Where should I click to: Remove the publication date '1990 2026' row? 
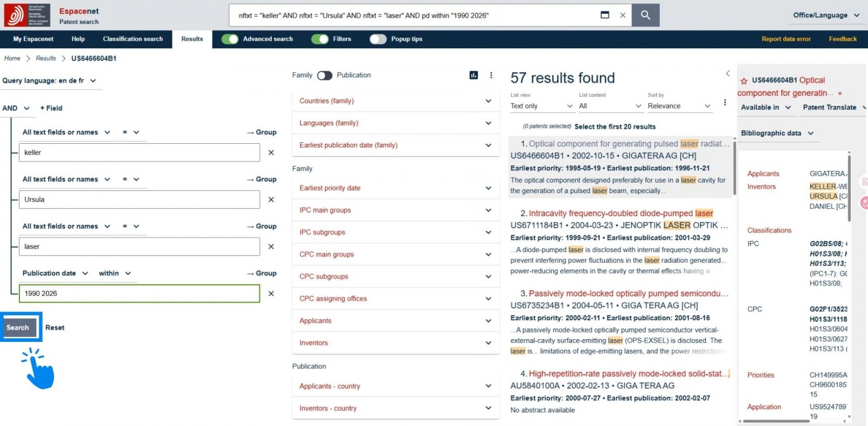(271, 294)
